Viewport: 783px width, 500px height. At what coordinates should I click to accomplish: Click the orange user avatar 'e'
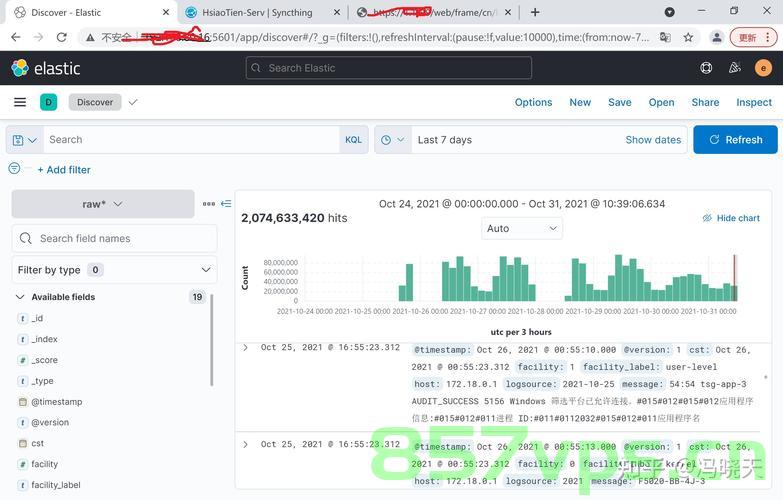point(763,68)
